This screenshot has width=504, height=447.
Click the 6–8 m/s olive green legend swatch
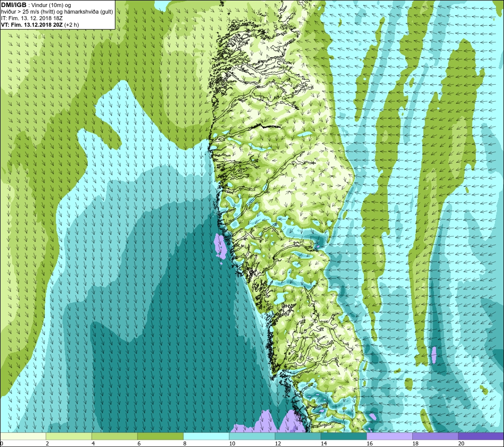coord(160,436)
